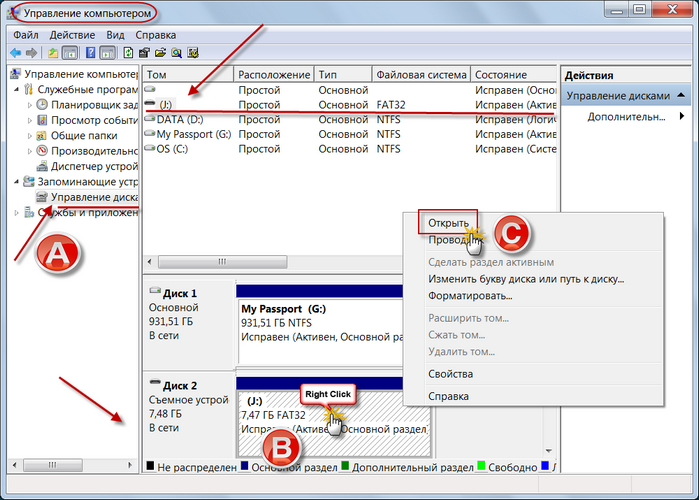This screenshot has width=699, height=500.
Task: Toggle the show/hide action pane button
Action: (107, 53)
